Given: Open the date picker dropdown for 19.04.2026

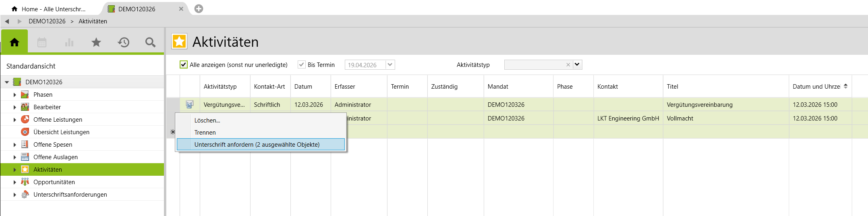Looking at the screenshot, I should click(390, 64).
